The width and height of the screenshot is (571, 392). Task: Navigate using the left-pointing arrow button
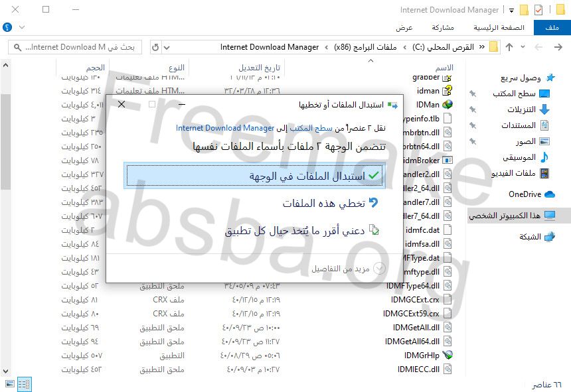tap(538, 47)
